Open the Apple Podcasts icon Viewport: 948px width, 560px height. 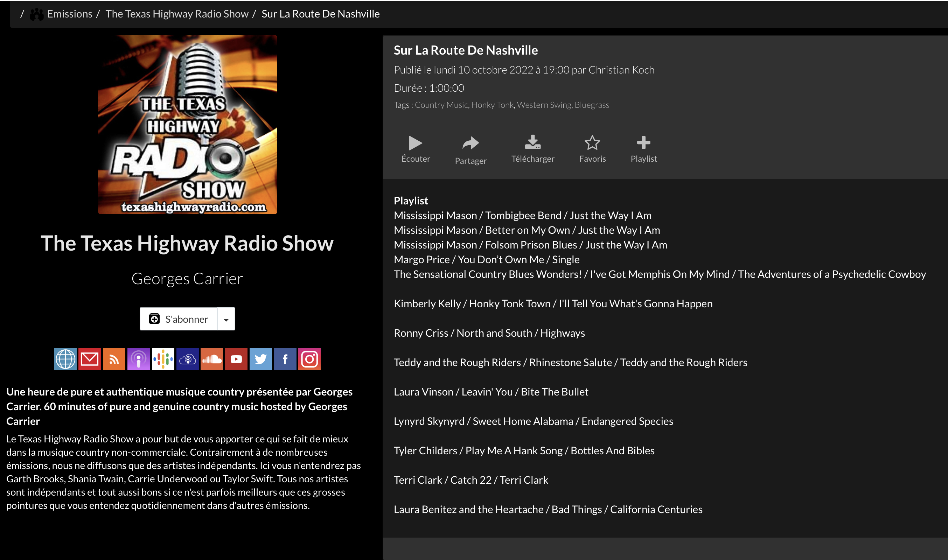point(139,359)
